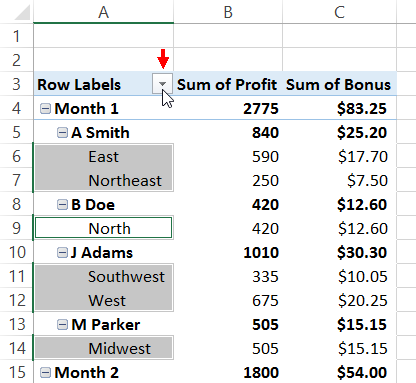This screenshot has width=416, height=383.
Task: Select row 8 header
Action: coord(17,204)
